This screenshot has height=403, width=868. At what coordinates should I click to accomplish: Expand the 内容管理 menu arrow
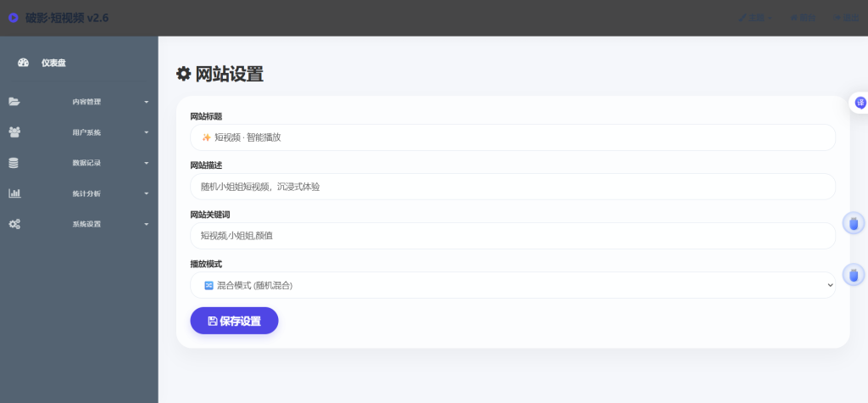click(x=146, y=102)
